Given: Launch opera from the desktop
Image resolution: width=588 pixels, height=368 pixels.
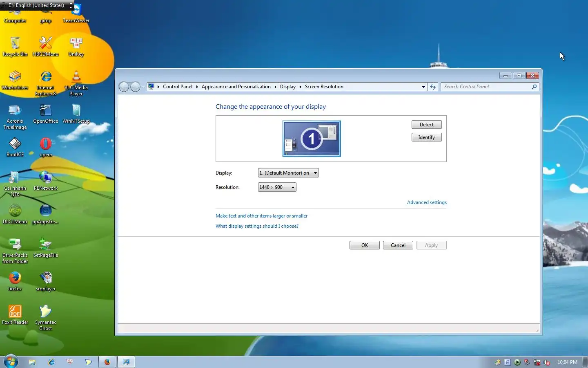Looking at the screenshot, I should [45, 147].
